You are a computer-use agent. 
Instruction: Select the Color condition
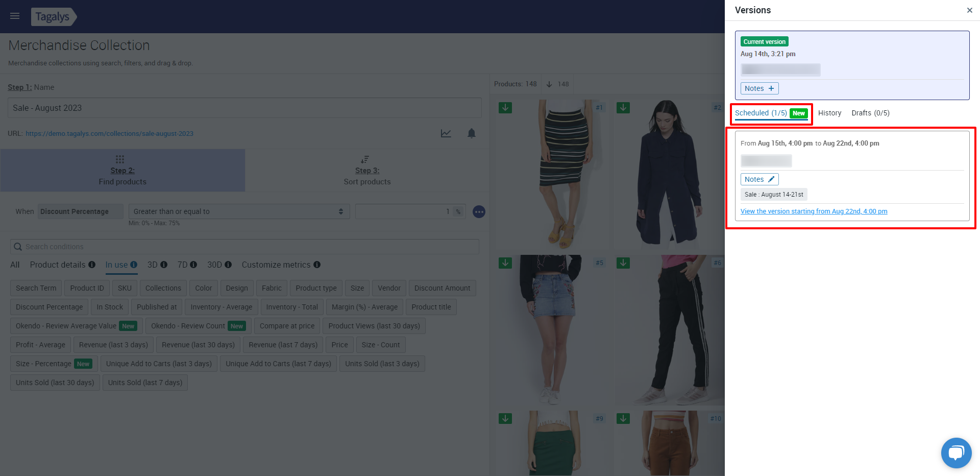click(204, 288)
